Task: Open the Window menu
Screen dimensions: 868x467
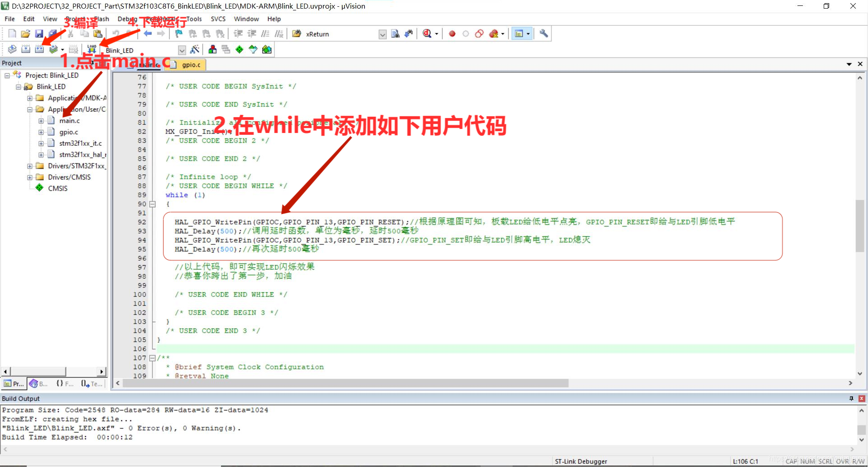Action: point(246,19)
